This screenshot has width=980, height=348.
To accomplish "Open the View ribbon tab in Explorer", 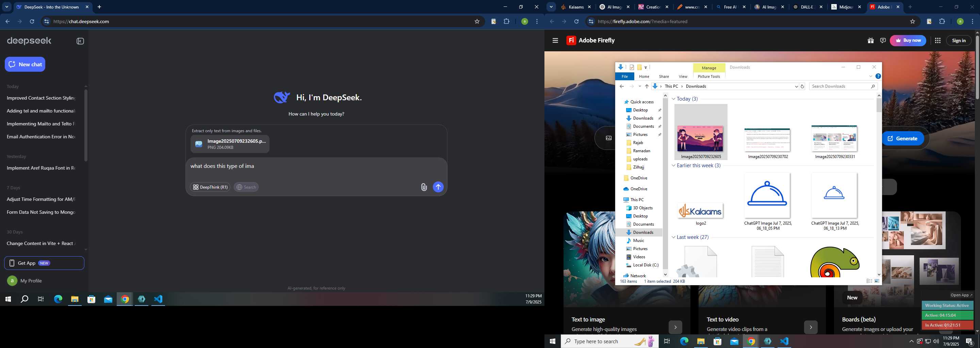I will click(x=683, y=76).
